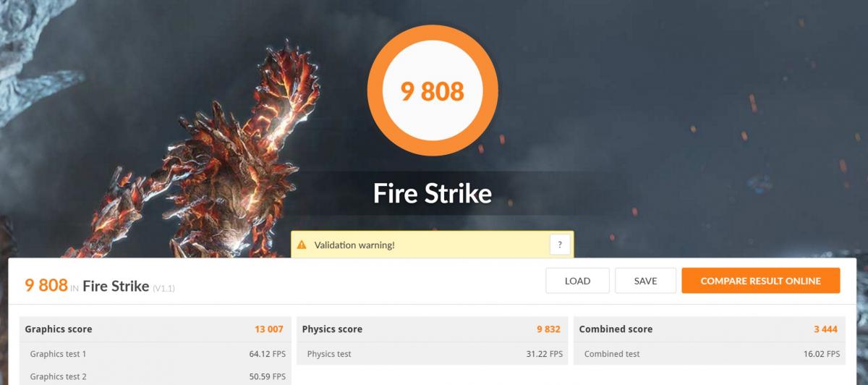The image size is (868, 385).
Task: Click the validation warning triangle icon
Action: tap(302, 245)
